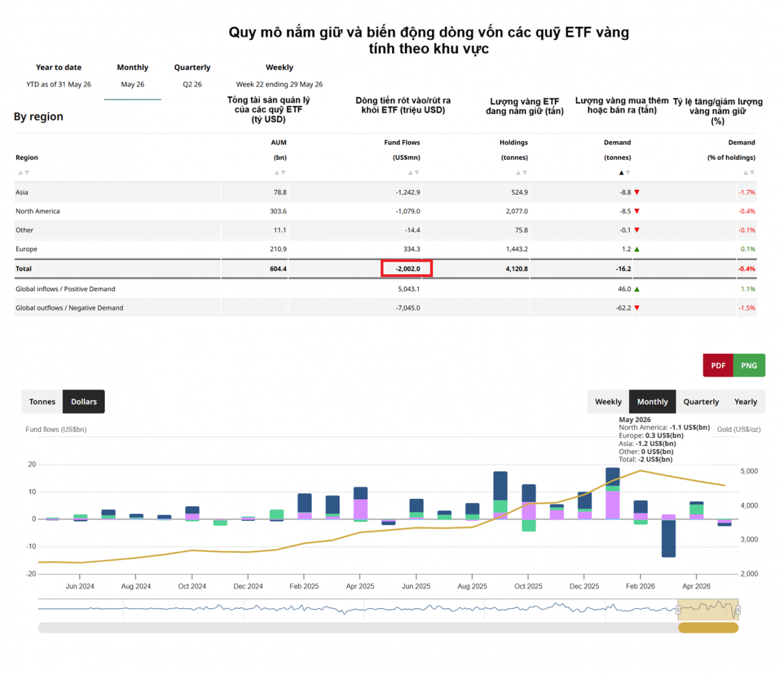Switch chart units to Tonnes

click(42, 402)
